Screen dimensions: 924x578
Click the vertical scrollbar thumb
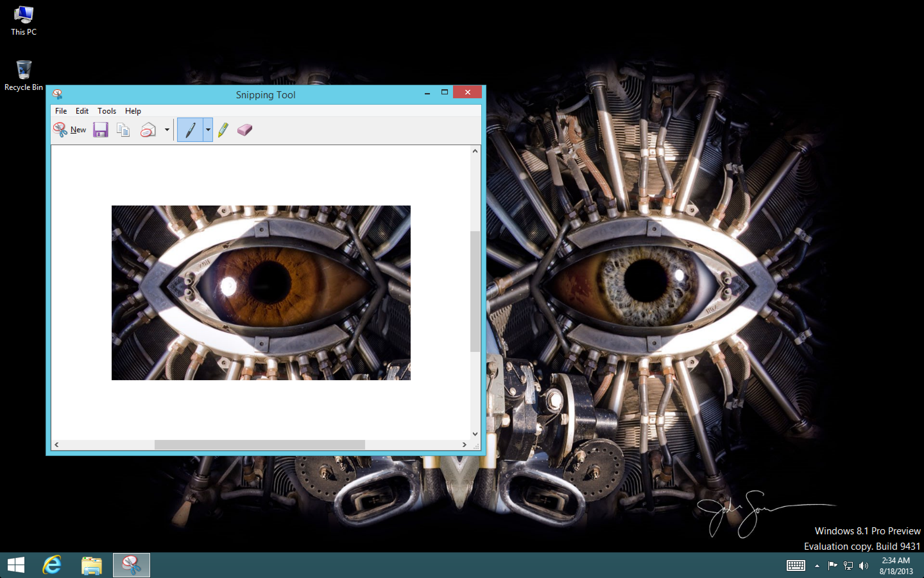[475, 291]
